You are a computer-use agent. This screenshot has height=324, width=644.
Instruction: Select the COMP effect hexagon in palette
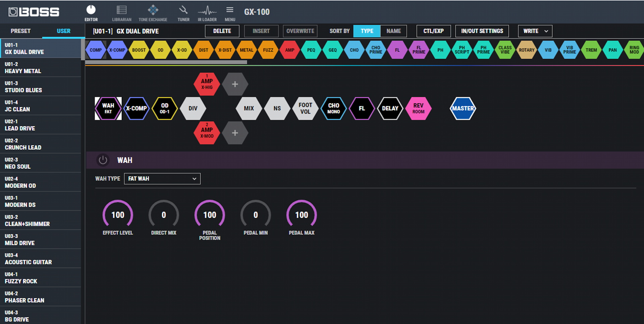[x=96, y=50]
